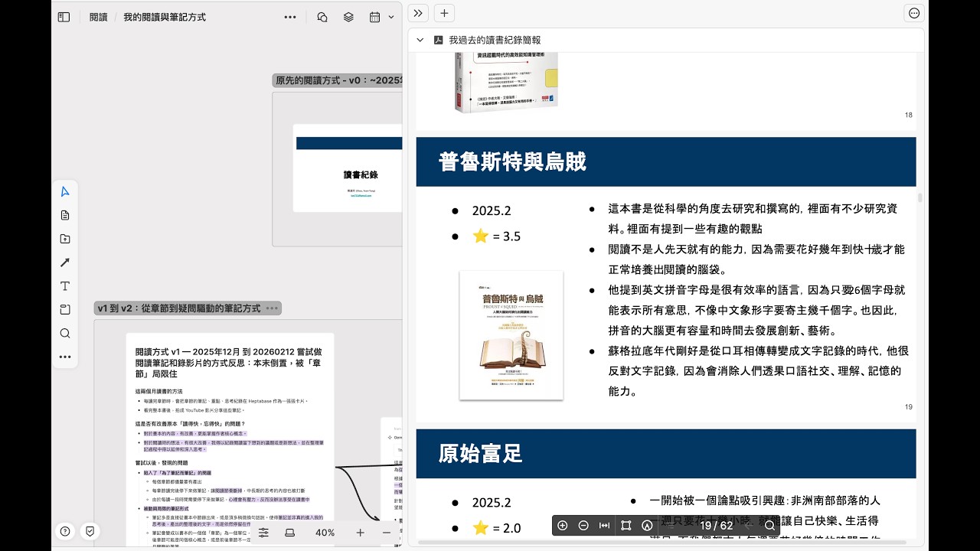Open the layers stack icon
Screen dimensions: 980x551
(x=348, y=17)
